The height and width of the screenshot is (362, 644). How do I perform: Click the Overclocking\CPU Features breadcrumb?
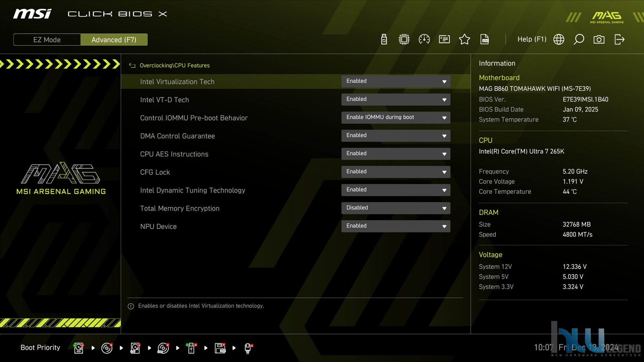tap(175, 65)
